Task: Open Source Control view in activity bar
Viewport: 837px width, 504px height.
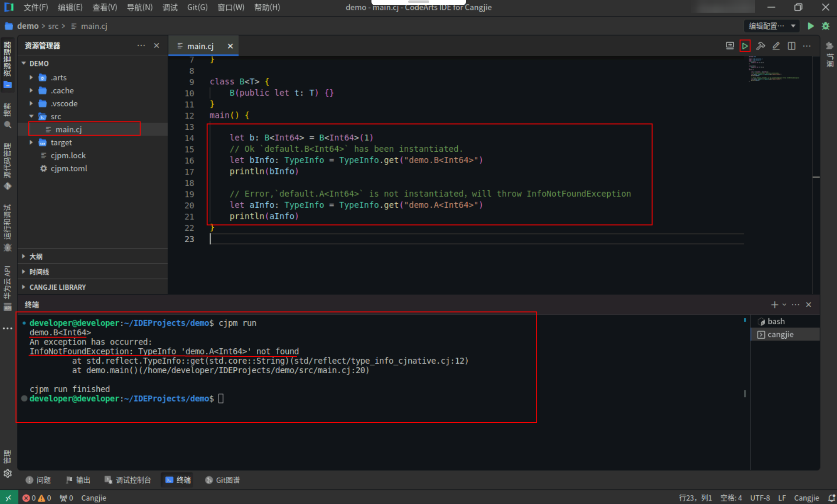Action: coord(7,167)
